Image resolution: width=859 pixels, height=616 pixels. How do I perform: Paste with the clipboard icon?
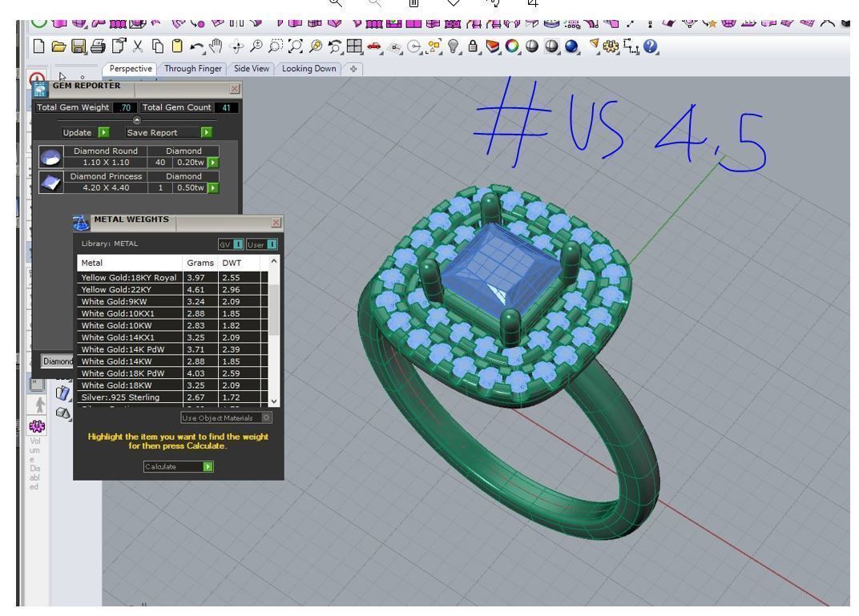[x=177, y=46]
